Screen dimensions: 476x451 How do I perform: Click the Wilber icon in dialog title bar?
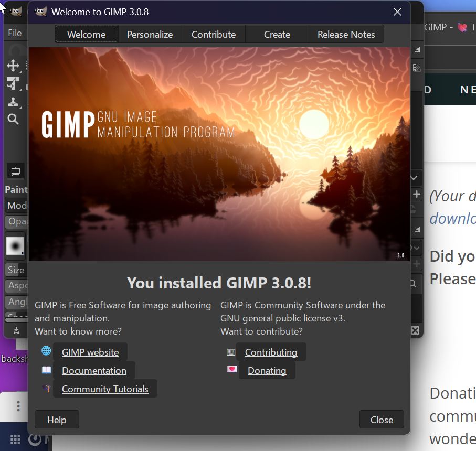click(40, 12)
